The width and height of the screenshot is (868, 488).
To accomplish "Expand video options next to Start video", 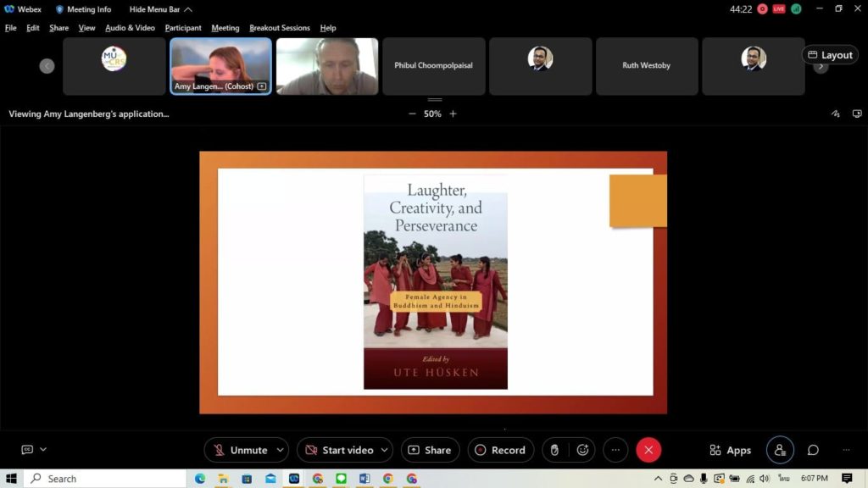I will tap(385, 450).
